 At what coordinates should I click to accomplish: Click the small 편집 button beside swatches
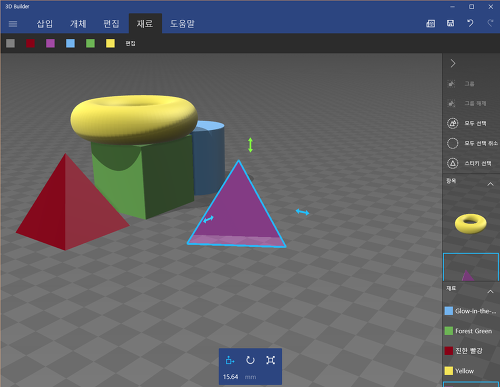coord(130,44)
